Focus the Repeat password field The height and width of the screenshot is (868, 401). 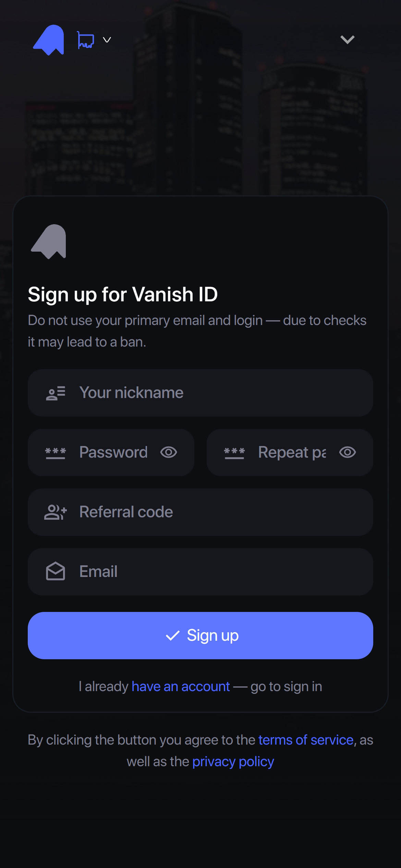coord(292,453)
